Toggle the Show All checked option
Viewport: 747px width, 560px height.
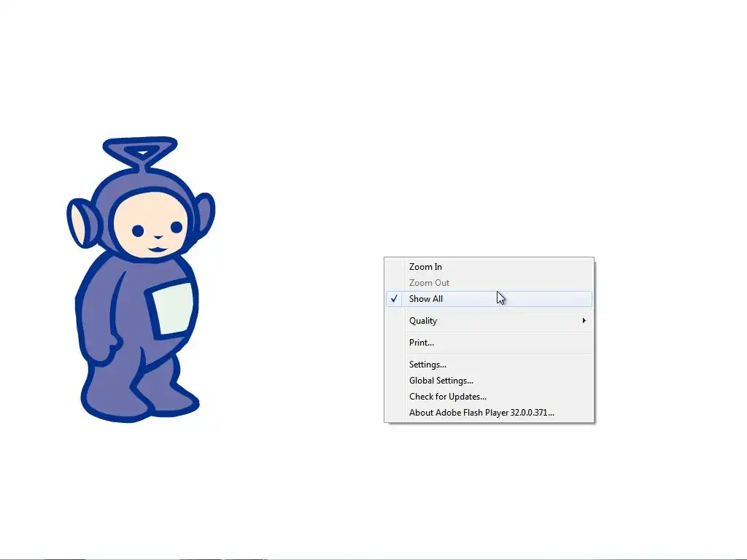(489, 299)
